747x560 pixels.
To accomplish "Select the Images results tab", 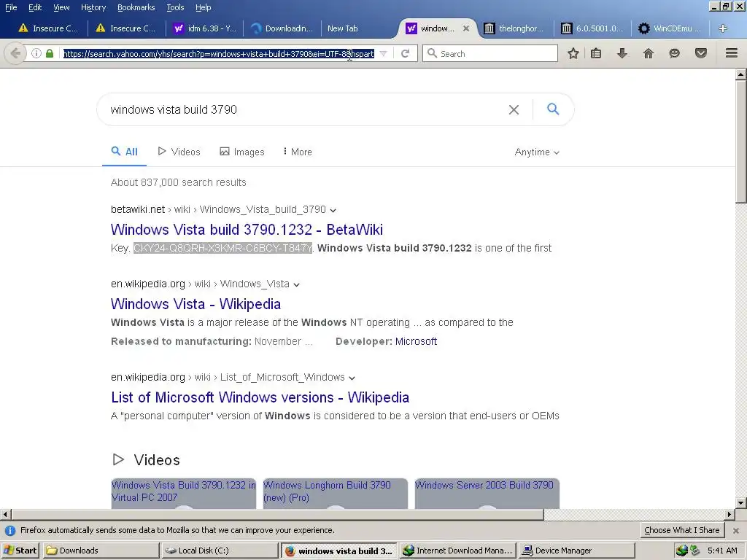I will coord(242,152).
